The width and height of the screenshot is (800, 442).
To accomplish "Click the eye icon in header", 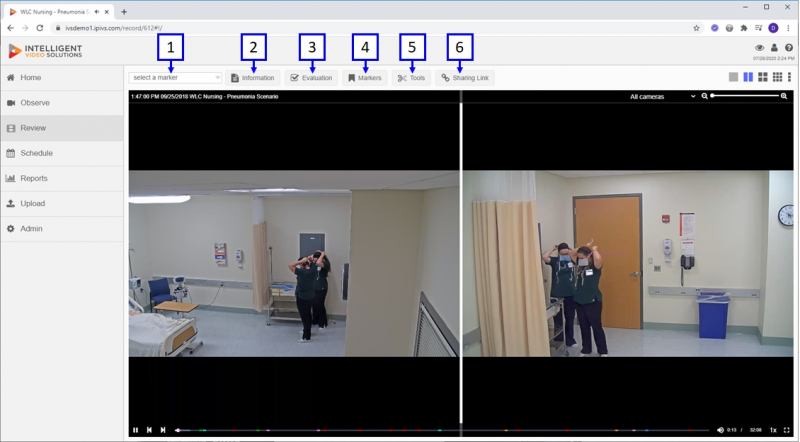I will point(759,47).
